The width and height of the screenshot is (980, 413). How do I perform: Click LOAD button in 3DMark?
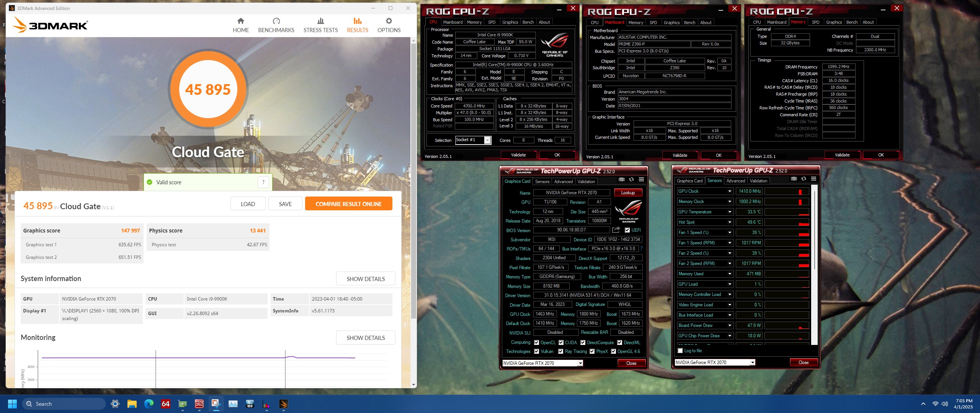point(248,204)
